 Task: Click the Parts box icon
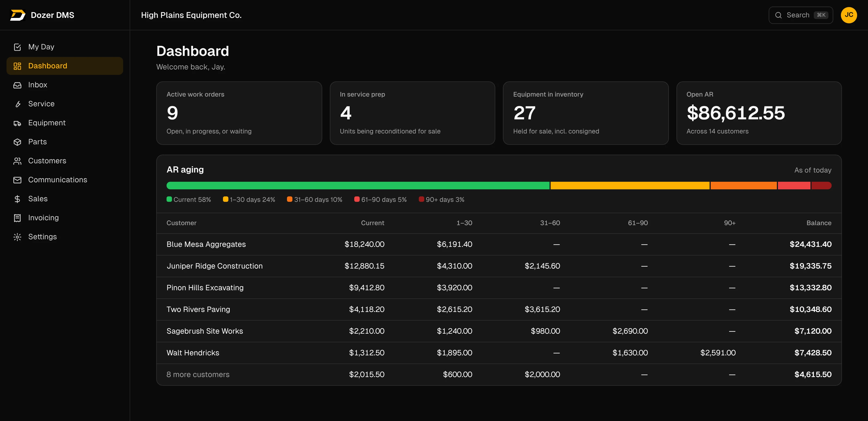[17, 142]
